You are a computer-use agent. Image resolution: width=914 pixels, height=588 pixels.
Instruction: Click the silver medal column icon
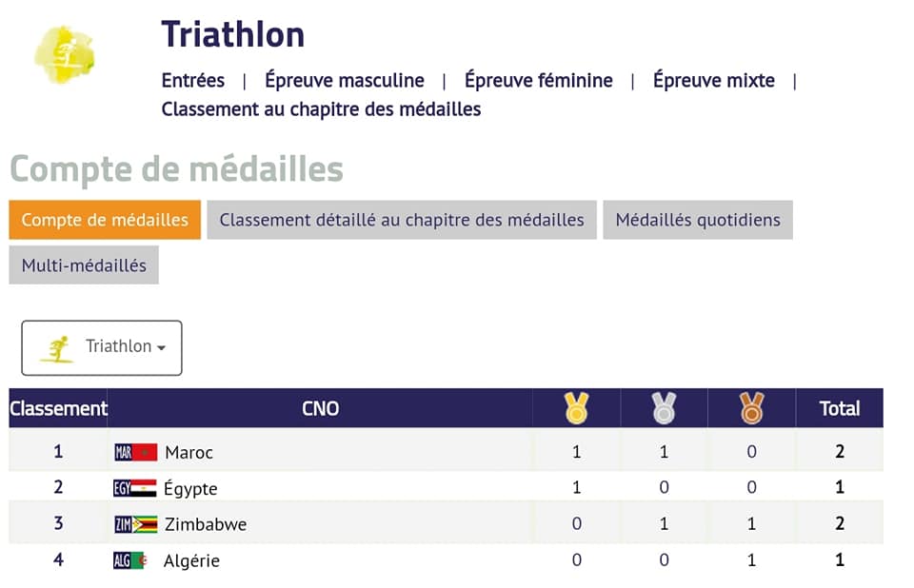[664, 407]
